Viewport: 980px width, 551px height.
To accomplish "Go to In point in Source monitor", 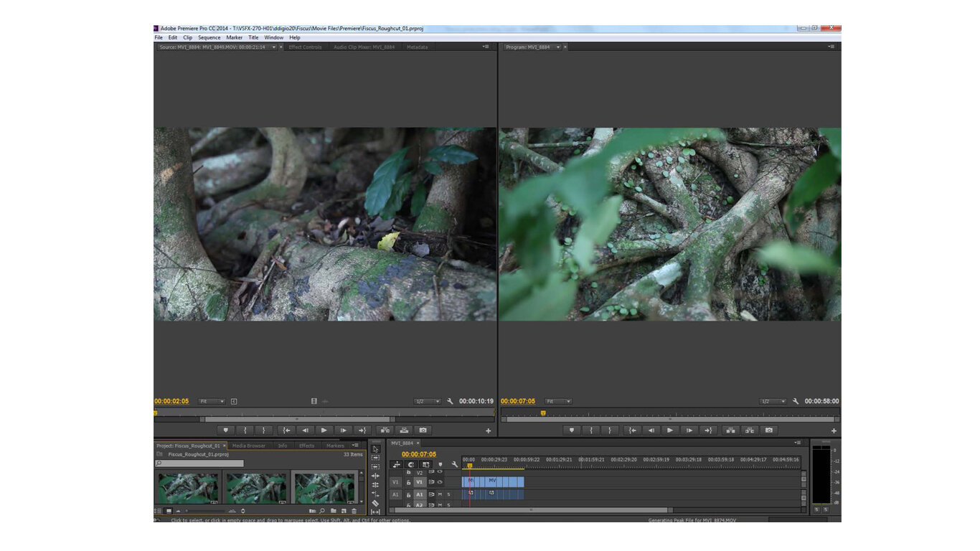I will [287, 430].
